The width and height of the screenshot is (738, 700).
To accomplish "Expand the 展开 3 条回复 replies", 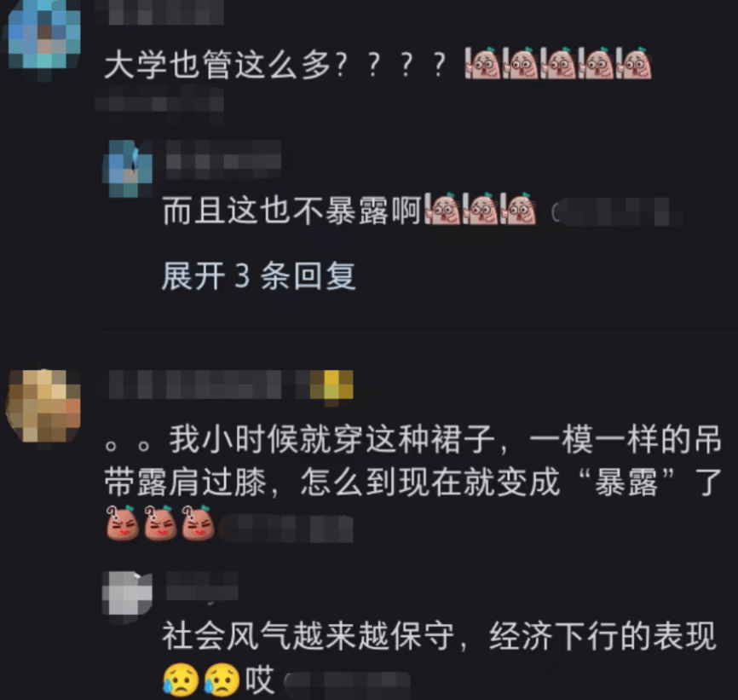I will click(x=258, y=276).
